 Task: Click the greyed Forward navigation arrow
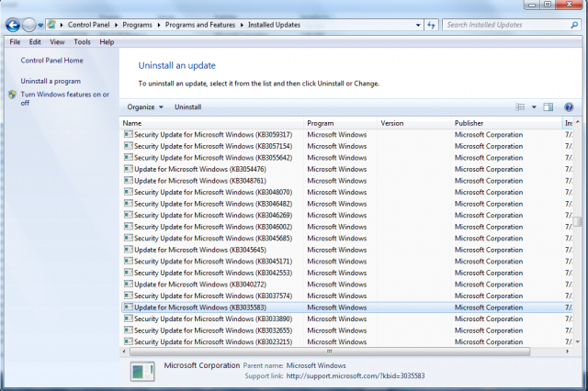pyautogui.click(x=28, y=25)
